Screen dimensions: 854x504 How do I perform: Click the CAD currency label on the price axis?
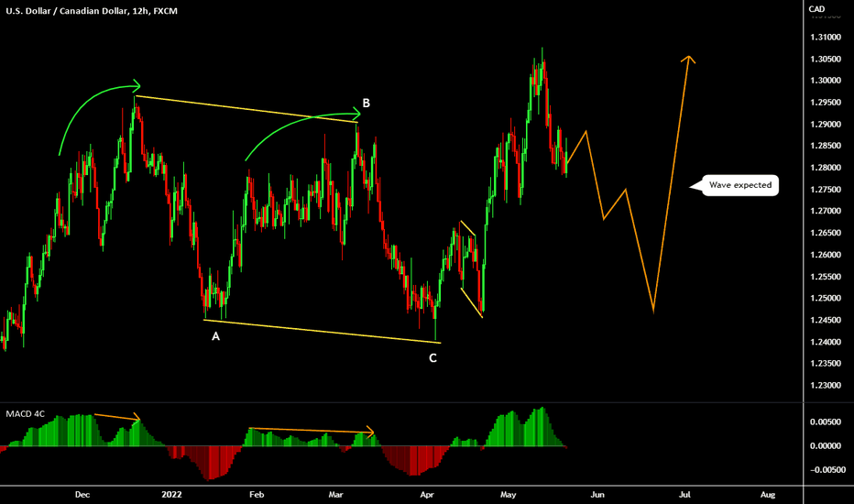[x=816, y=9]
